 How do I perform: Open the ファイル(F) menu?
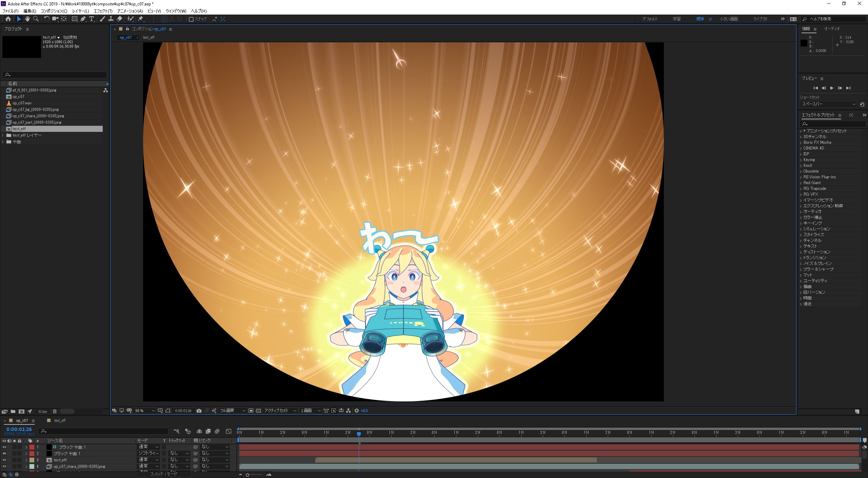11,11
